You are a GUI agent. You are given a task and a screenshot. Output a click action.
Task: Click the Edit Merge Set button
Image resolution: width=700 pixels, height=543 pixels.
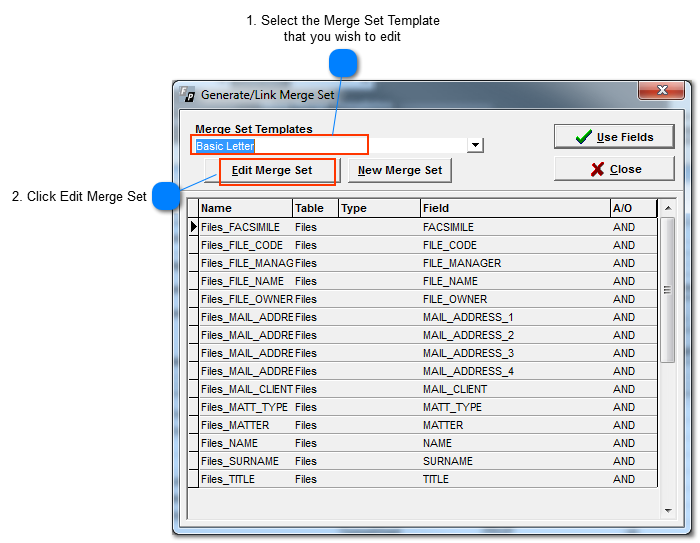(x=272, y=171)
